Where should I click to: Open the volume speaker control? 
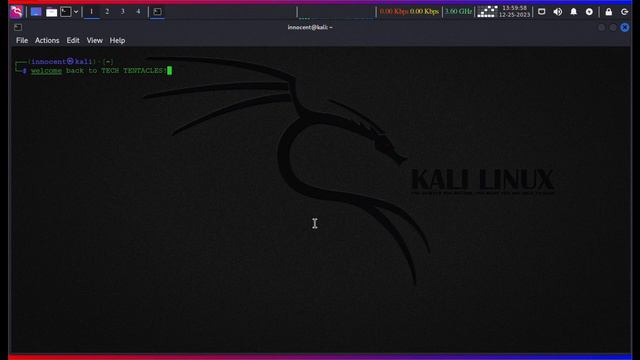558,12
